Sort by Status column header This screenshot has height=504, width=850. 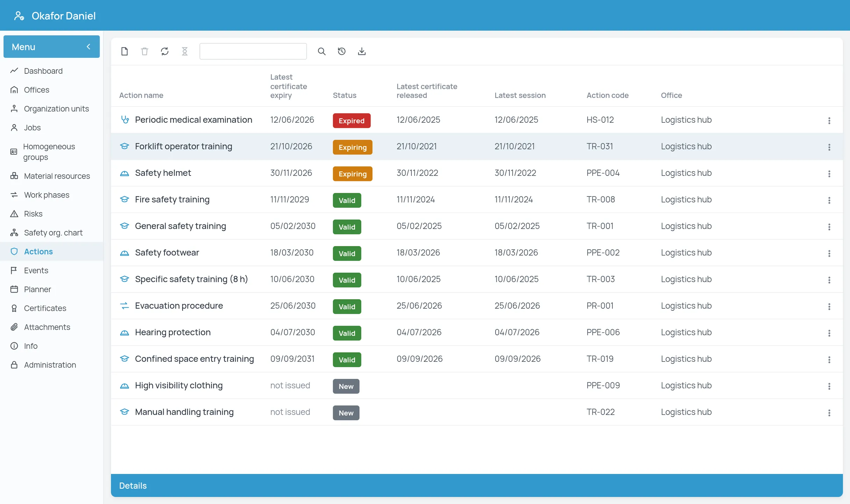tap(344, 95)
